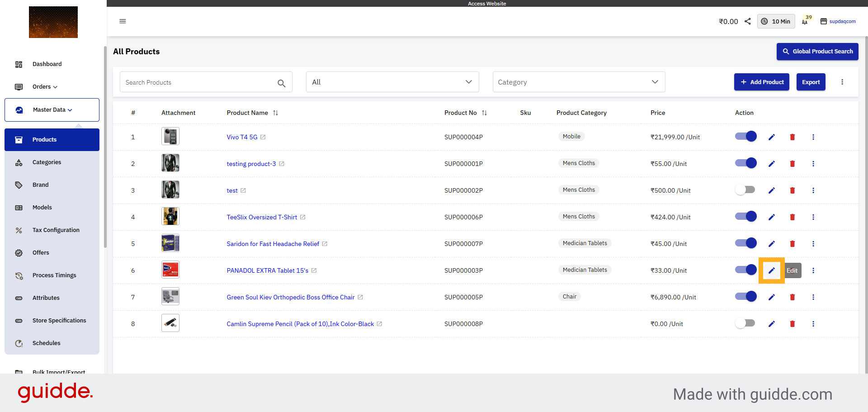Disable the Vivo T4 5G product toggle
Screen dimensions: 868x412
click(745, 137)
